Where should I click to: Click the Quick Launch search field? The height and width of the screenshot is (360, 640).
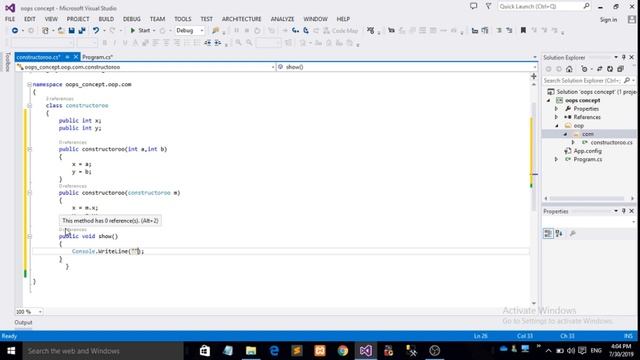tap(544, 7)
